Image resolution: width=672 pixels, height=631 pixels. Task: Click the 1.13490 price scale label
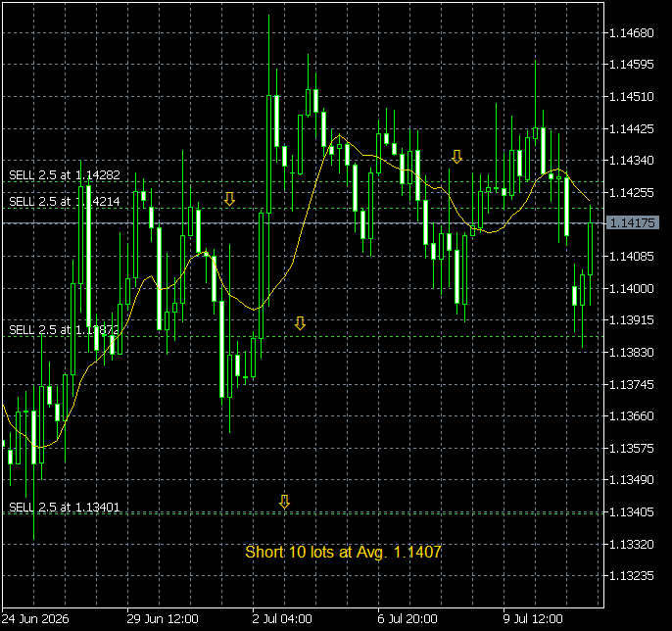click(632, 480)
